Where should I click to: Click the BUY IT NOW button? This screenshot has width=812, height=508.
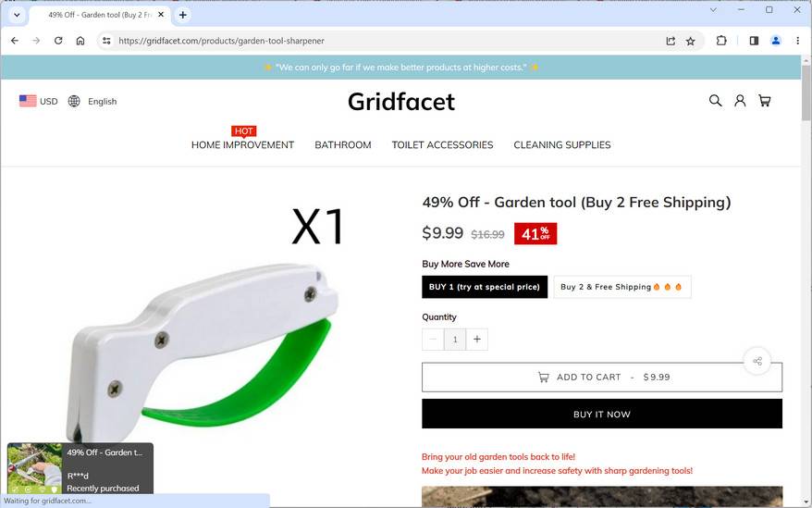point(602,414)
